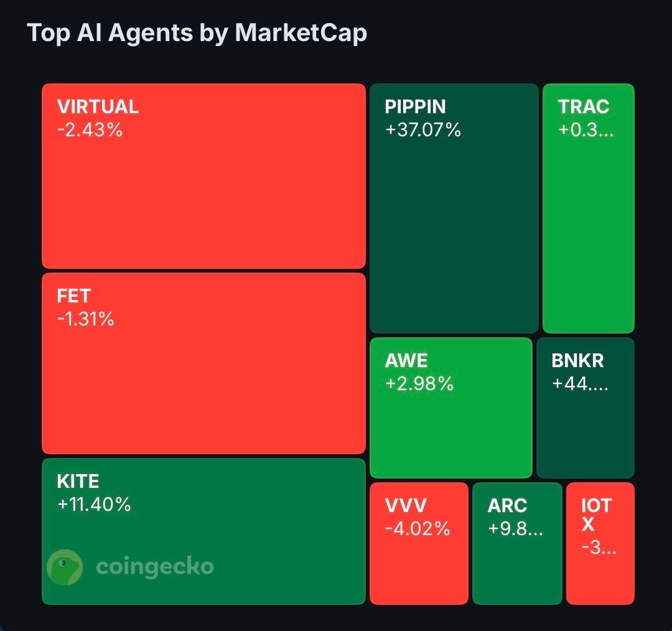
Task: Click the +11.40% change under KITE
Action: coord(94,505)
